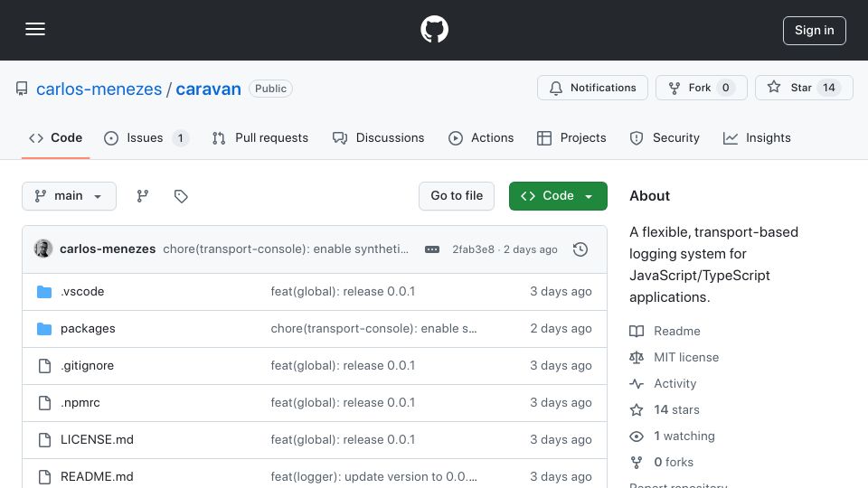The height and width of the screenshot is (488, 868).
Task: Click the Sign in button
Action: pyautogui.click(x=815, y=31)
